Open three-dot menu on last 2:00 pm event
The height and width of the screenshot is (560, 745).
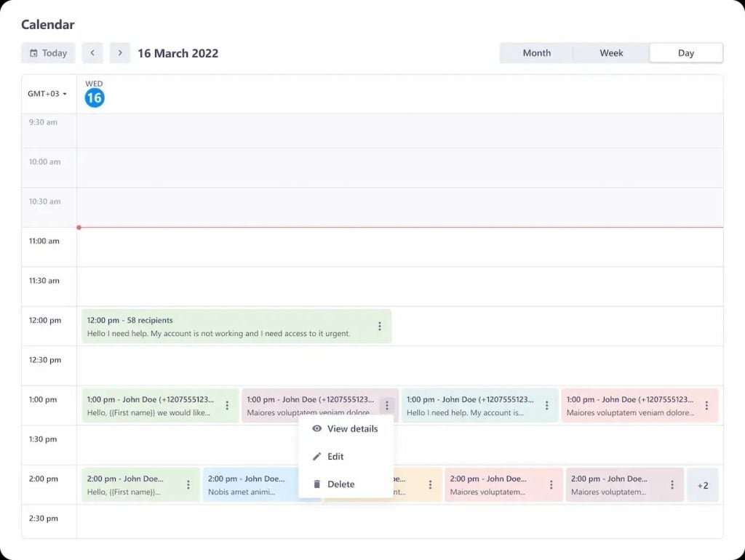(x=672, y=485)
